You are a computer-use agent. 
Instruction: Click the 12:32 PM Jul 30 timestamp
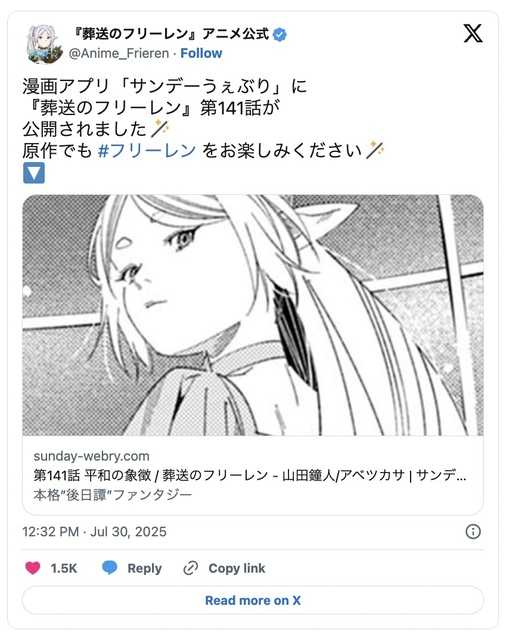94,531
